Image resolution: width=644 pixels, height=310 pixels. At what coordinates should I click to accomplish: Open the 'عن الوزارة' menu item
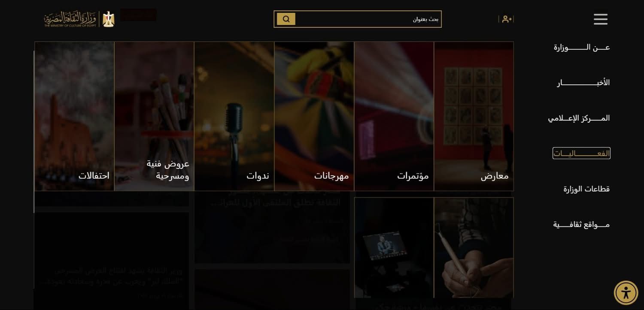[582, 47]
